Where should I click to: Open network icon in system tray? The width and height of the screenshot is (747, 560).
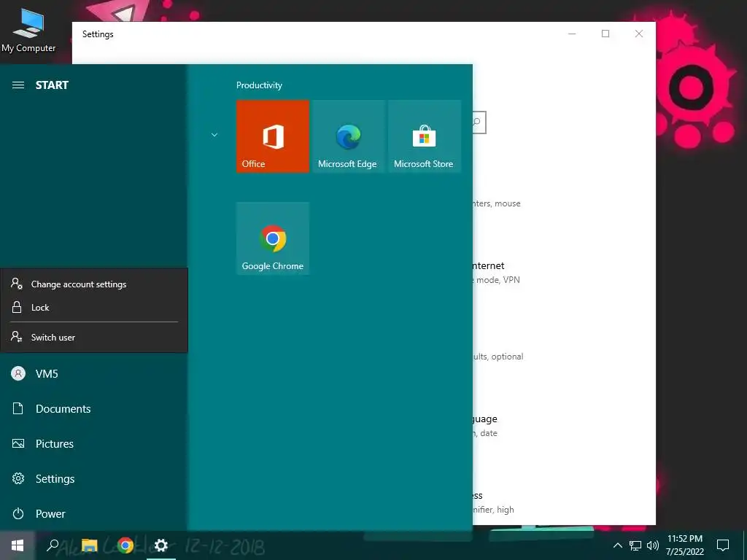[x=635, y=545]
